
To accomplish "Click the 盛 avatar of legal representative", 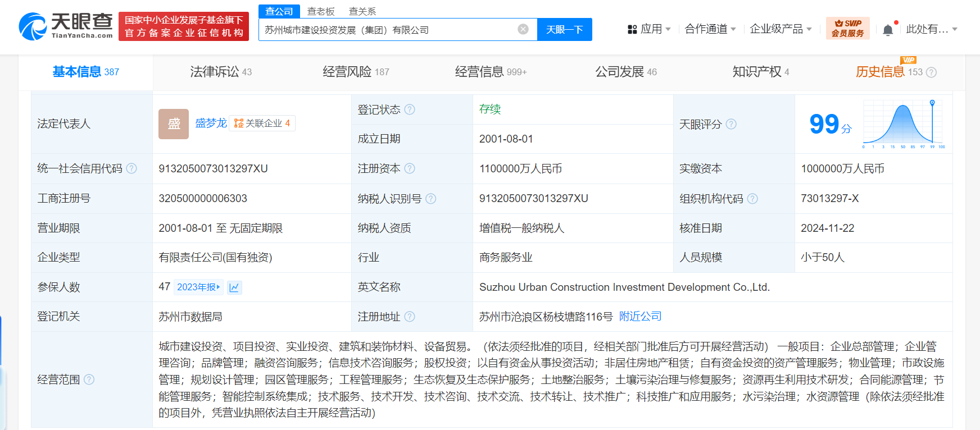I will (174, 123).
